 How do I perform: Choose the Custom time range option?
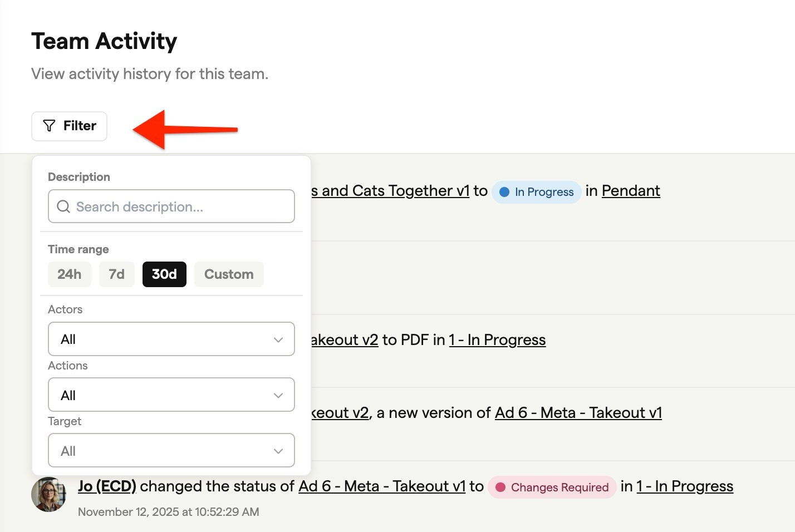coord(229,274)
